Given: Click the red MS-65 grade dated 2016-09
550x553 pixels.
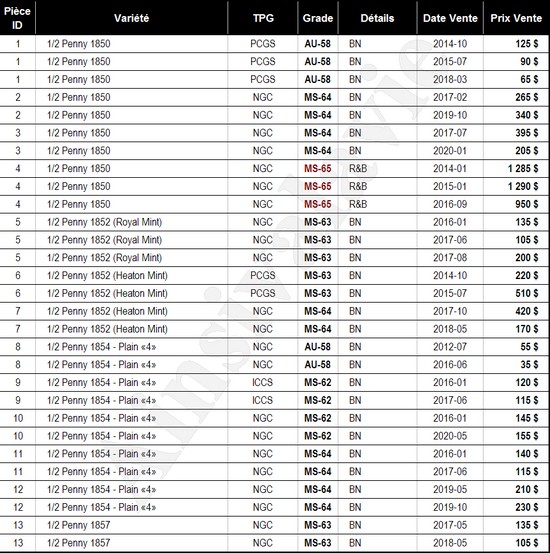Looking at the screenshot, I should pos(318,204).
